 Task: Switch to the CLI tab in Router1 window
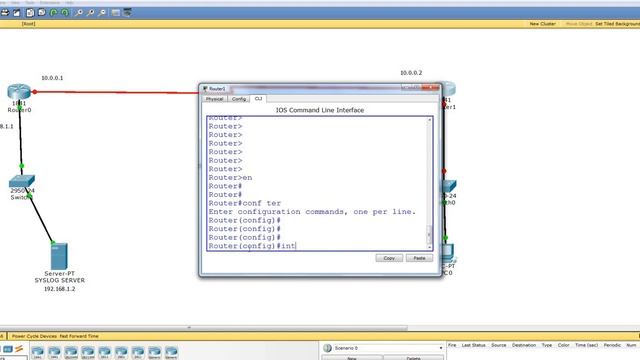tap(258, 98)
